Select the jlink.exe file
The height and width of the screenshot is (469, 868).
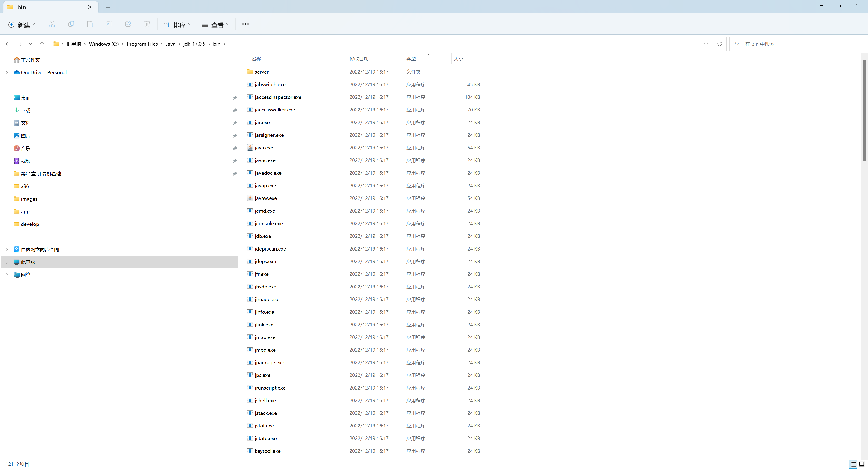[264, 325]
